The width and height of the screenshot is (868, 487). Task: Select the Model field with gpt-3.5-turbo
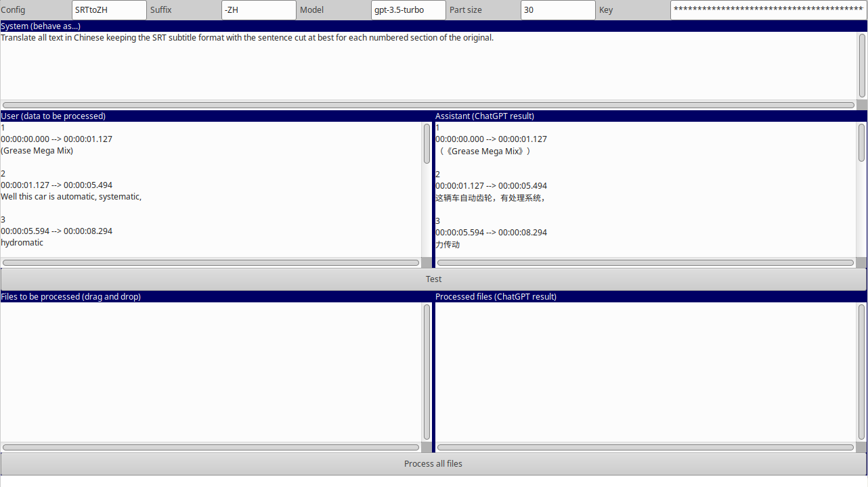click(408, 10)
